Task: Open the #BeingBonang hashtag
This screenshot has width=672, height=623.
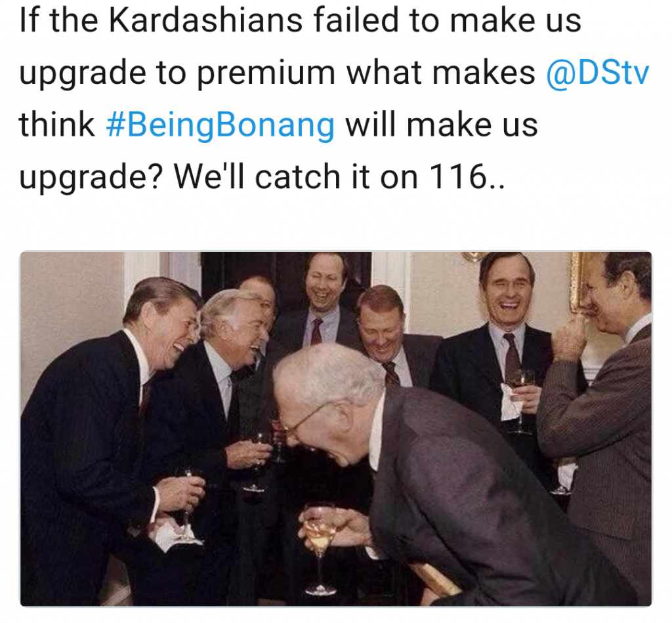Action: 220,125
